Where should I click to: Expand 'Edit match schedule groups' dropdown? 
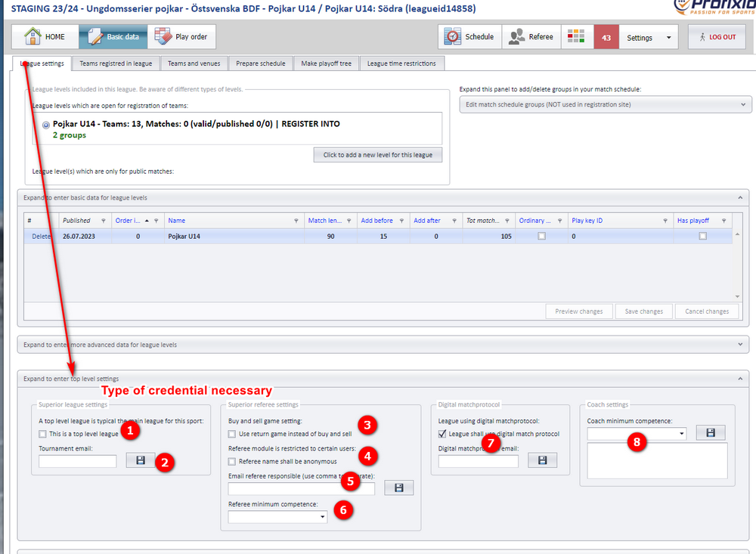(x=606, y=104)
